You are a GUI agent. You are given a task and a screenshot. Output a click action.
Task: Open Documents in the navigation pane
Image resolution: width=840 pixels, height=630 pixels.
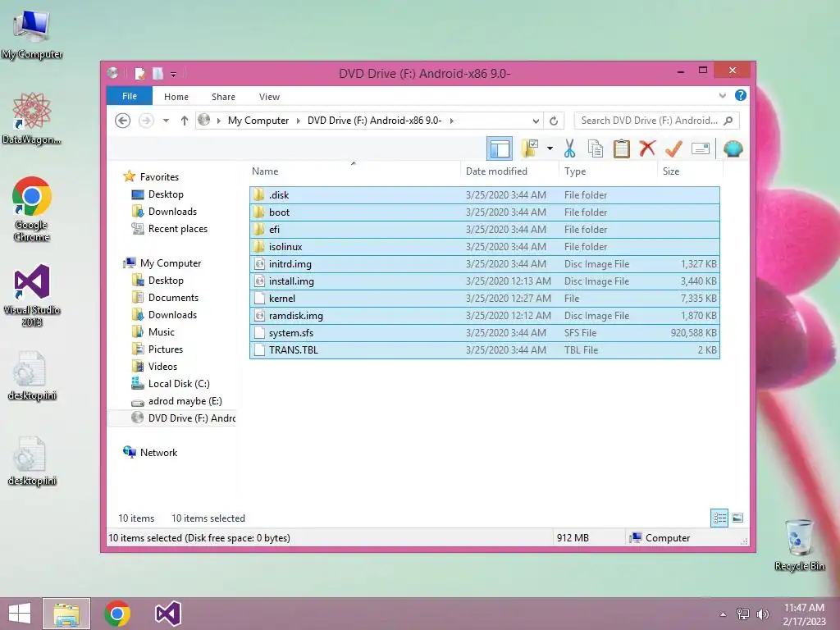(165, 297)
